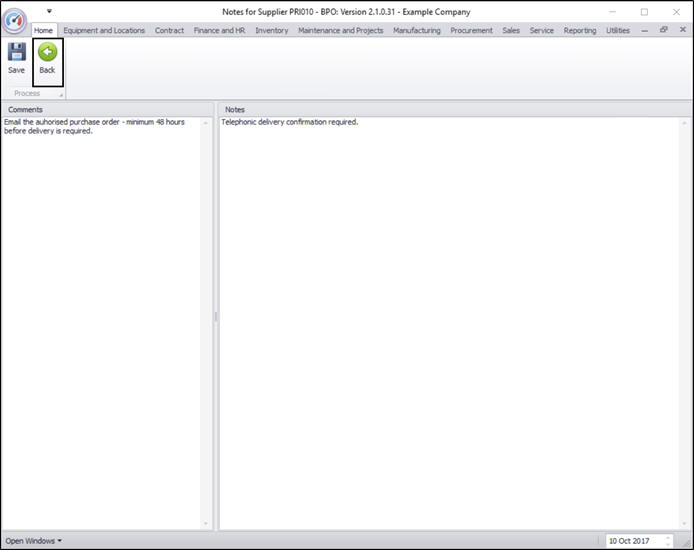Image resolution: width=694 pixels, height=550 pixels.
Task: Increase the date with the stepper up arrow
Action: (x=668, y=538)
